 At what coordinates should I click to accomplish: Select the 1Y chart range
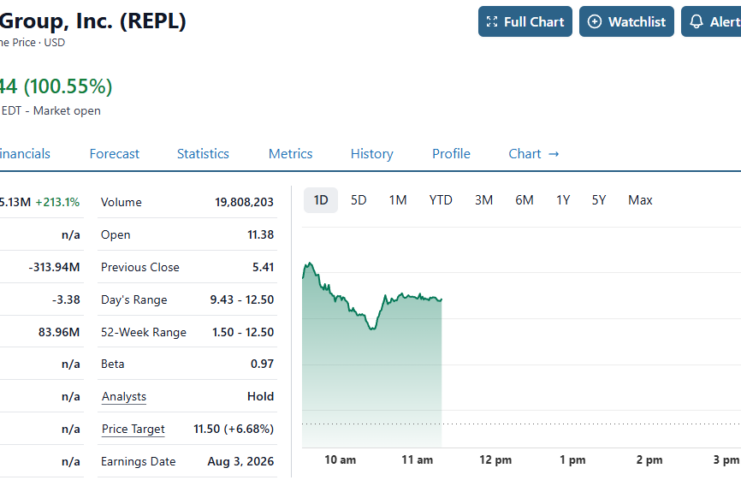pyautogui.click(x=563, y=200)
